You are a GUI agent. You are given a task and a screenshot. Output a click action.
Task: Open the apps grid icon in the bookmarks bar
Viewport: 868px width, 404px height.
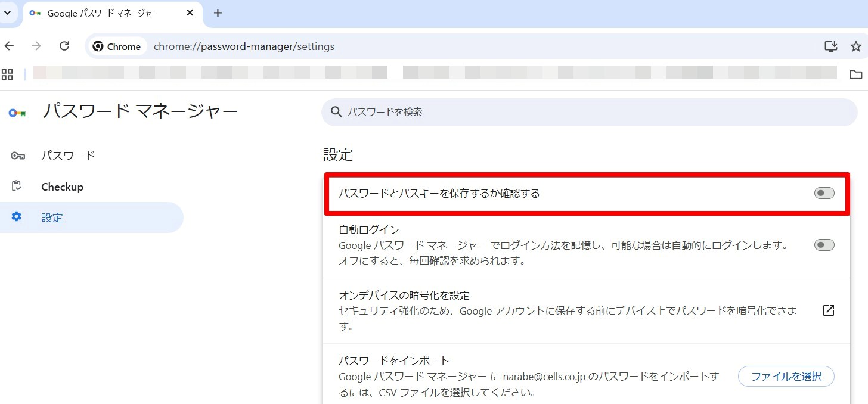click(x=7, y=74)
